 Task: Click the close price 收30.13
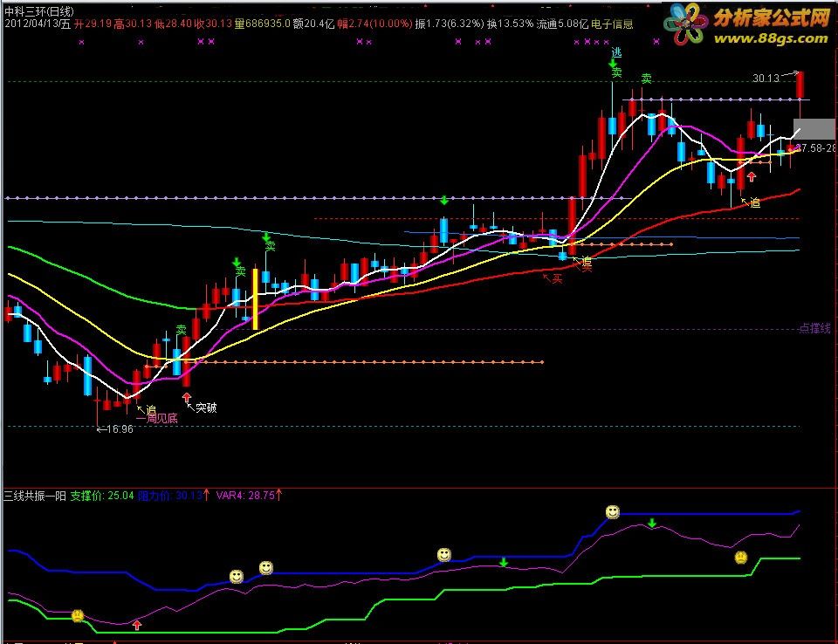coord(213,24)
